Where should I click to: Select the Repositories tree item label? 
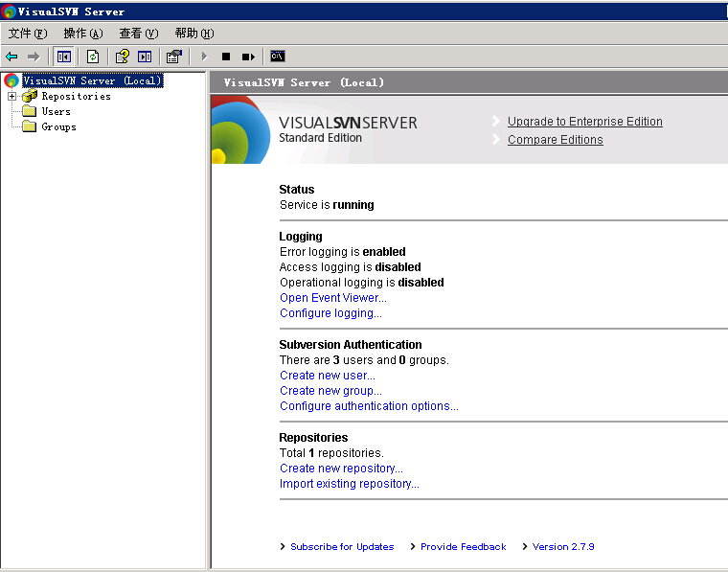pyautogui.click(x=76, y=96)
